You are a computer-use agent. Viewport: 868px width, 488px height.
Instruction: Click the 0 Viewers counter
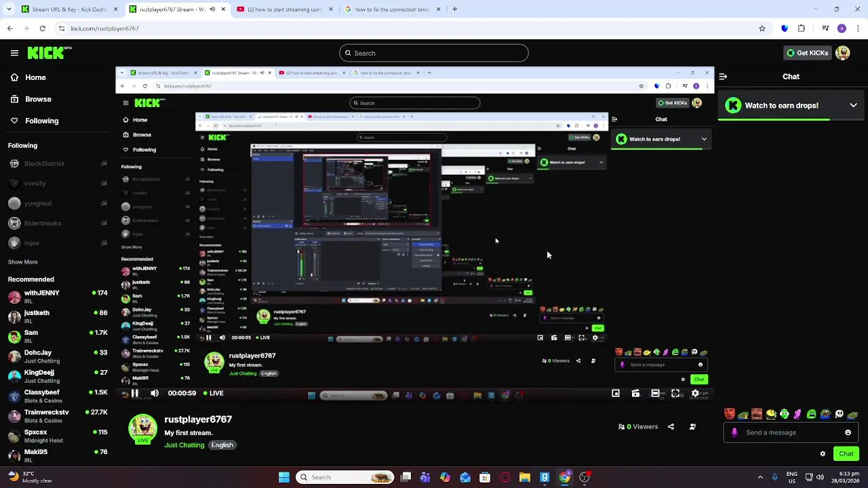click(x=638, y=427)
